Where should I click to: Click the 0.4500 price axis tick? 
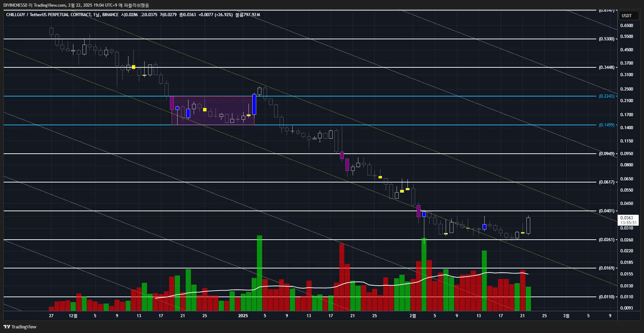pyautogui.click(x=627, y=50)
